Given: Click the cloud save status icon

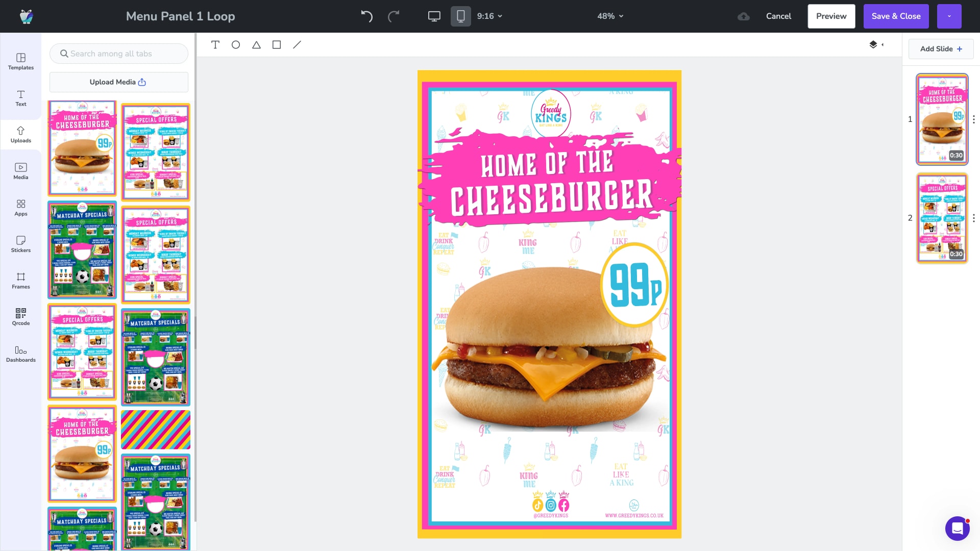Looking at the screenshot, I should (744, 16).
